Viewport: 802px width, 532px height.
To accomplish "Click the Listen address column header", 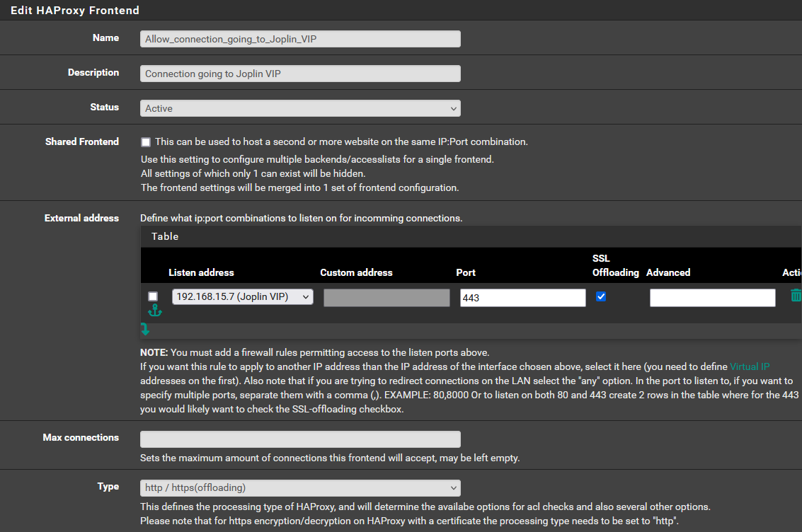I will 201,272.
